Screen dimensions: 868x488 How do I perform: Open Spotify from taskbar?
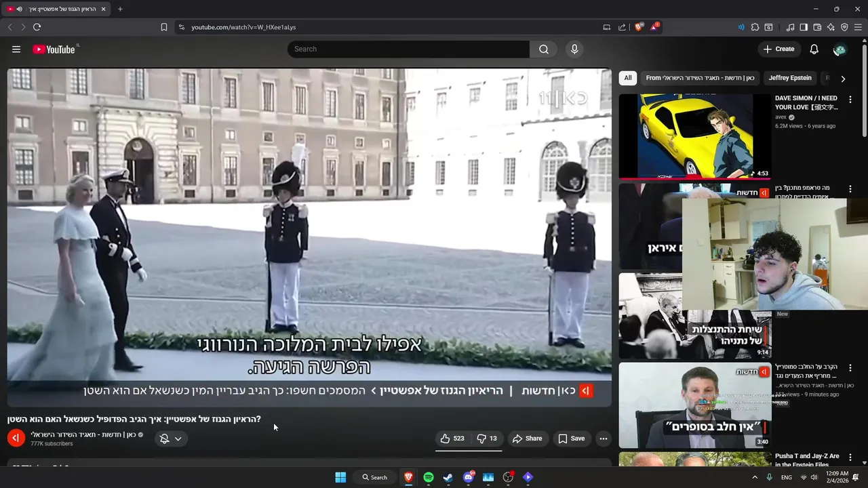pos(429,477)
